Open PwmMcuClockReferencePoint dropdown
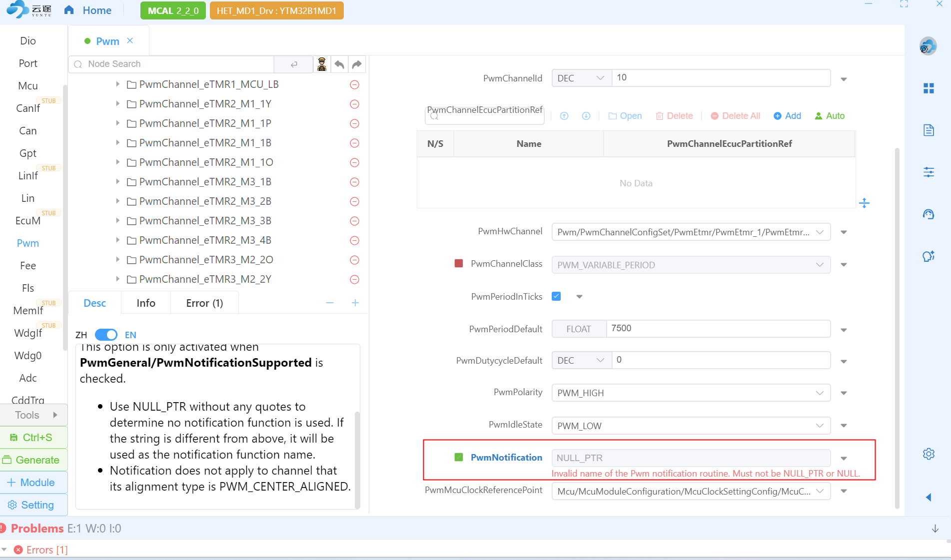Image resolution: width=951 pixels, height=560 pixels. 691,491
